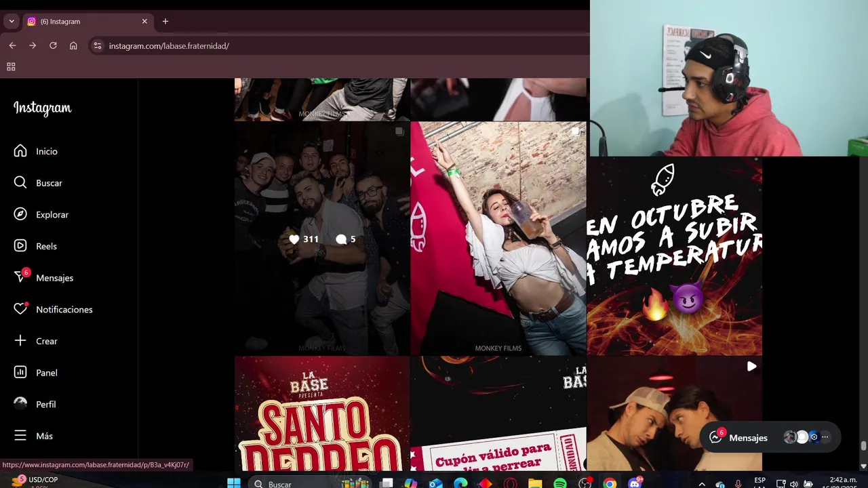Click the page vertical scrollbar
Viewport: 868px width, 488px height.
[x=863, y=445]
